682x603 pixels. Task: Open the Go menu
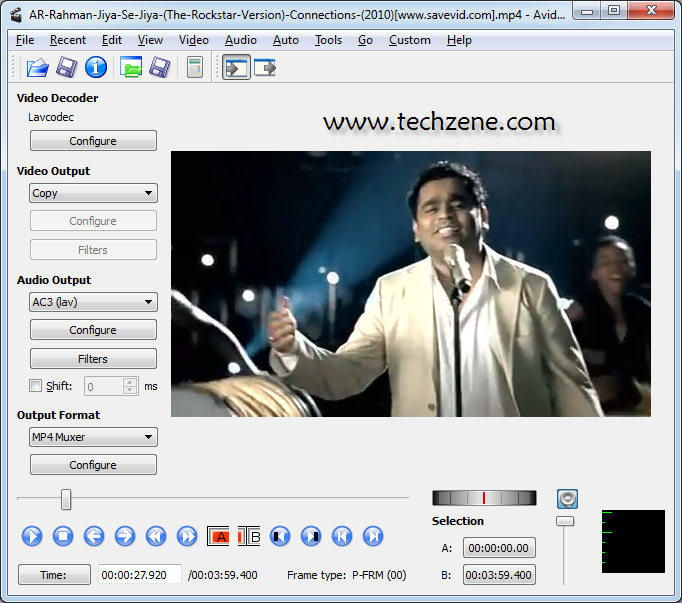pyautogui.click(x=365, y=40)
